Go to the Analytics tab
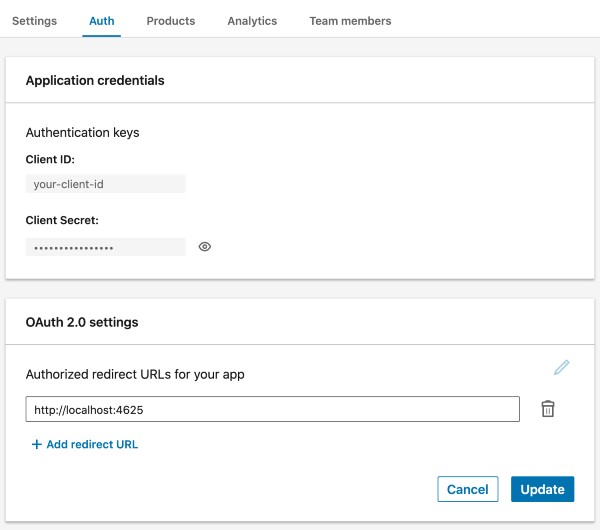This screenshot has width=600, height=530. 252,21
